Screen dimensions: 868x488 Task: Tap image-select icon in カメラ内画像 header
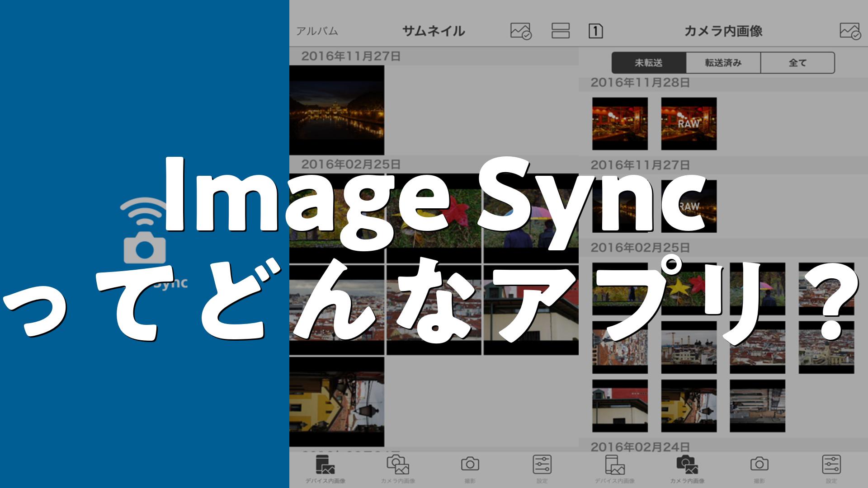[x=850, y=31]
